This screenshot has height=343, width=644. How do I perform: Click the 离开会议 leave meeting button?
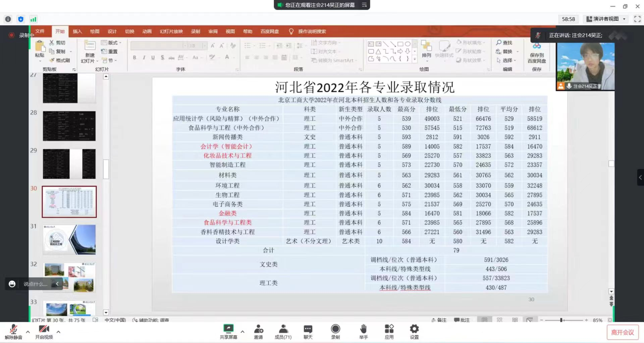622,332
